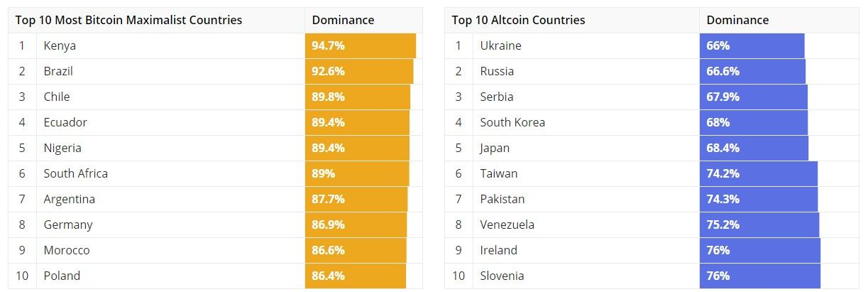
Task: Click the 68.4% bar for Japan
Action: pyautogui.click(x=754, y=148)
